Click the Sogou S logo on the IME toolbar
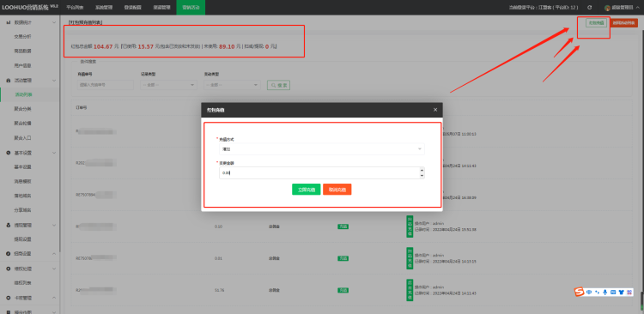 click(x=579, y=292)
